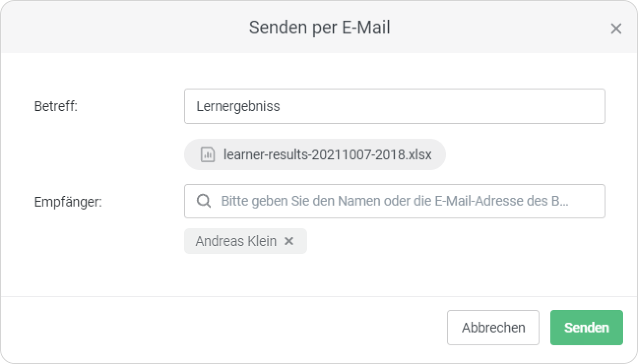This screenshot has width=638, height=364.
Task: Focus the Betreff subject input field
Action: click(394, 106)
